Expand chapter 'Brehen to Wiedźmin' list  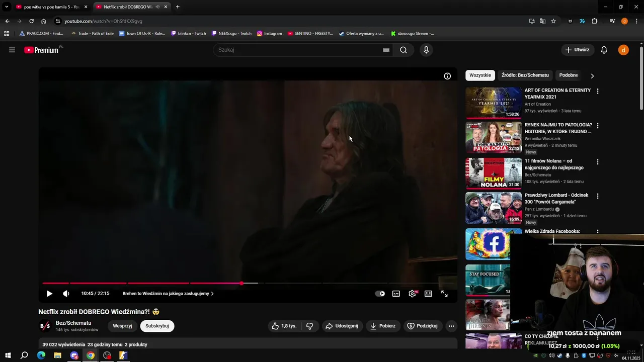point(168,294)
